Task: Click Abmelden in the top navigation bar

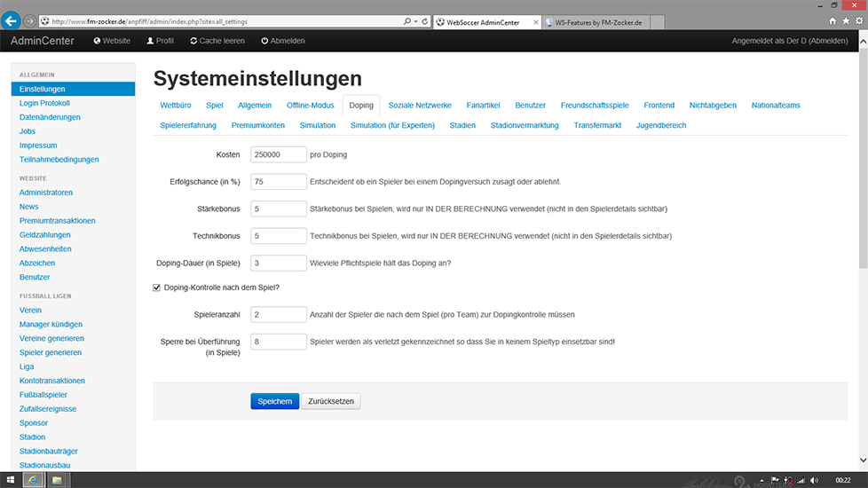Action: (x=283, y=41)
